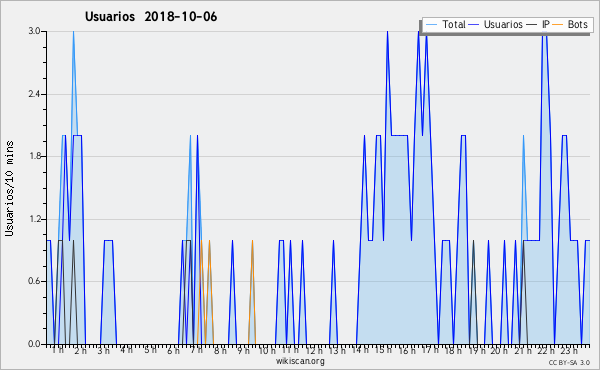
Task: Click the '1.2' y-axis value
Action: click(x=34, y=219)
